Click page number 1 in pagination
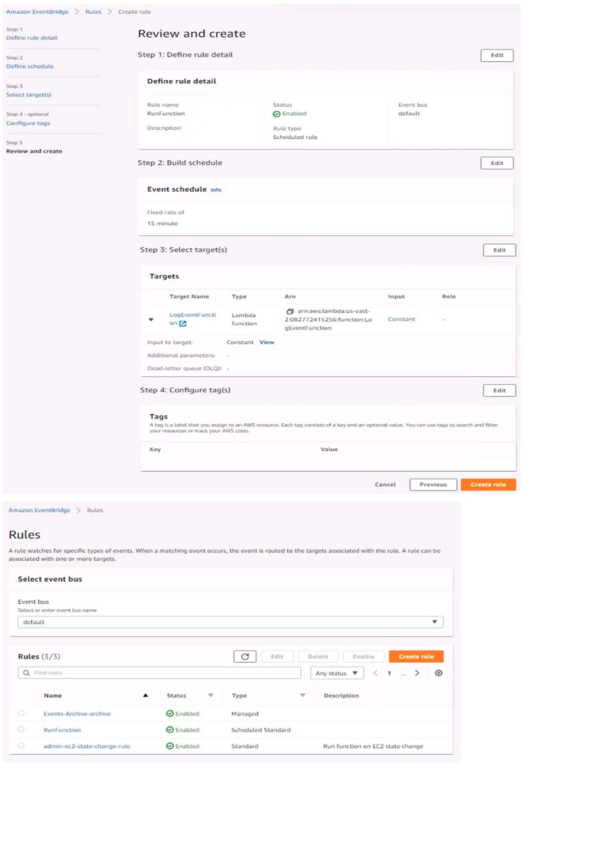The height and width of the screenshot is (868, 595). click(x=389, y=673)
